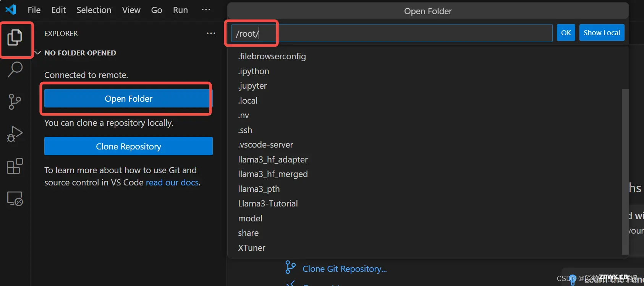This screenshot has height=286, width=644.
Task: Open Explorer panel more actions ellipsis
Action: click(211, 33)
